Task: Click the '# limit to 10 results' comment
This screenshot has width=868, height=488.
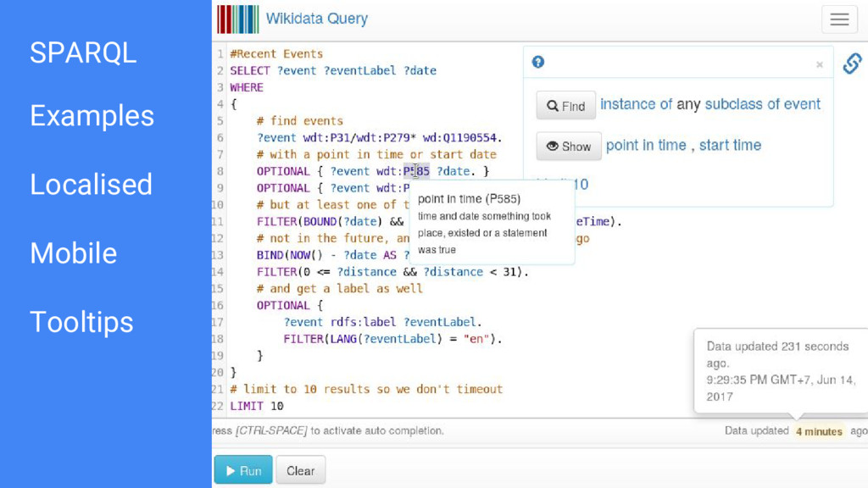Action: click(366, 389)
